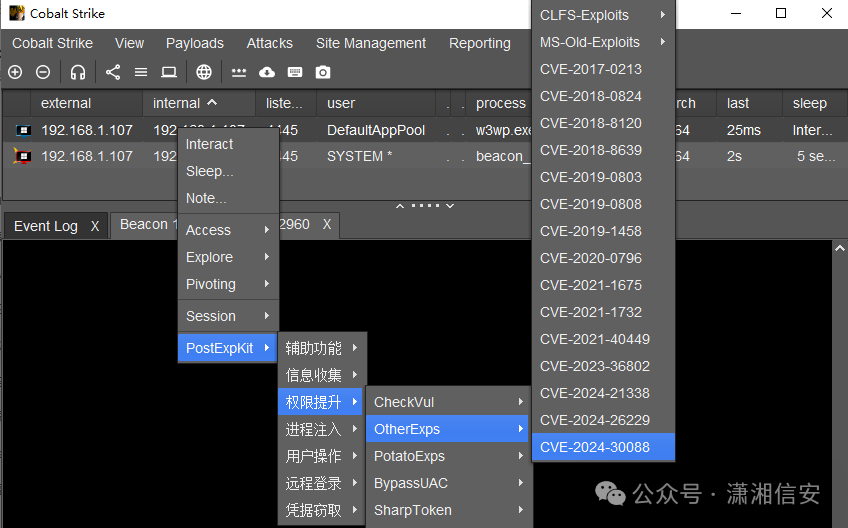Switch to session table list icon
Image resolution: width=848 pixels, height=528 pixels.
[141, 72]
